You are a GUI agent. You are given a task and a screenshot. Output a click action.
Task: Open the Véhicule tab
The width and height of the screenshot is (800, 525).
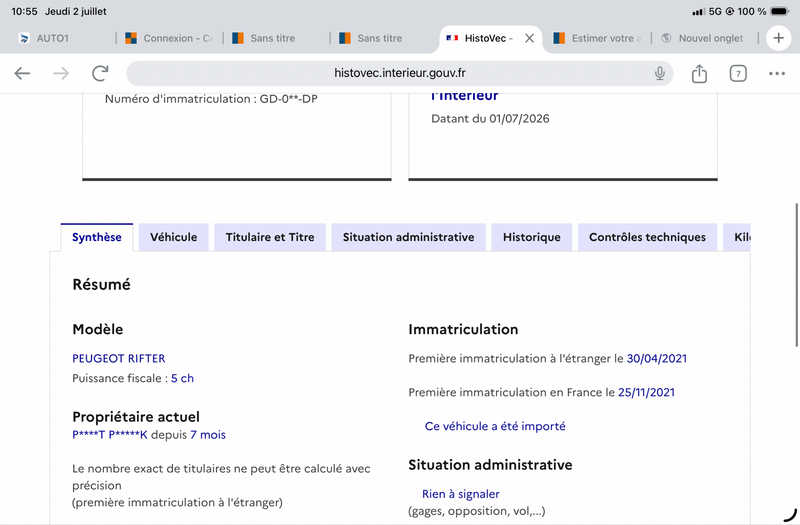(173, 237)
